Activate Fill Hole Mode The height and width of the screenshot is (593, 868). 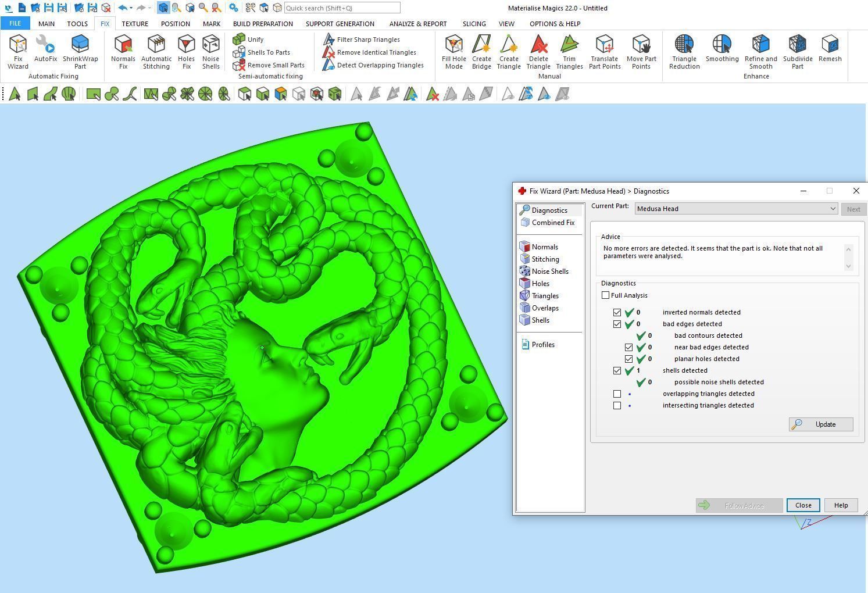[454, 52]
